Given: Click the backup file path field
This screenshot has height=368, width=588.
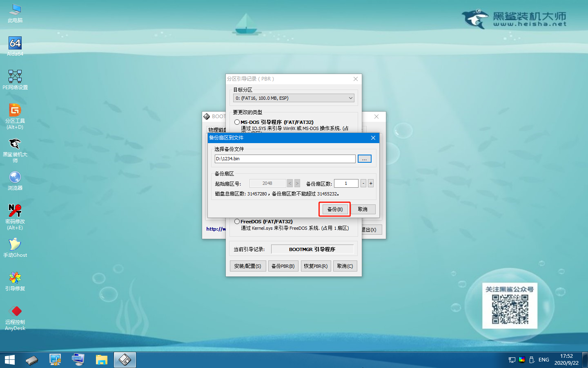Looking at the screenshot, I should [285, 159].
